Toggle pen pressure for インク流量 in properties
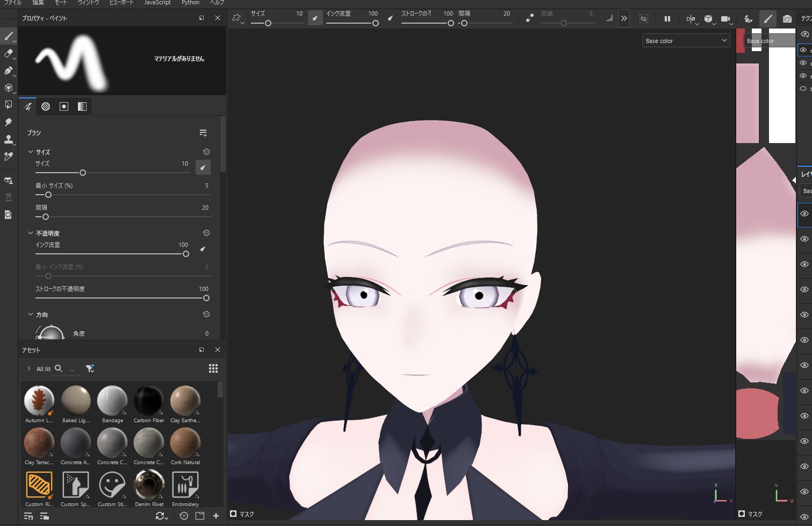This screenshot has width=812, height=526. pyautogui.click(x=203, y=248)
